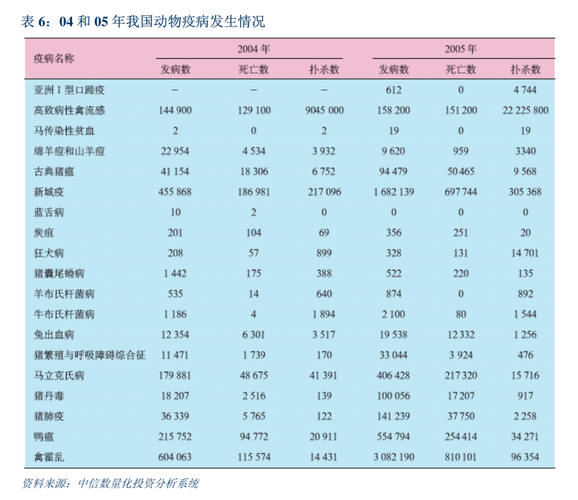578x500 pixels.
Task: Click the value '9045 000' culled figure
Action: point(324,110)
